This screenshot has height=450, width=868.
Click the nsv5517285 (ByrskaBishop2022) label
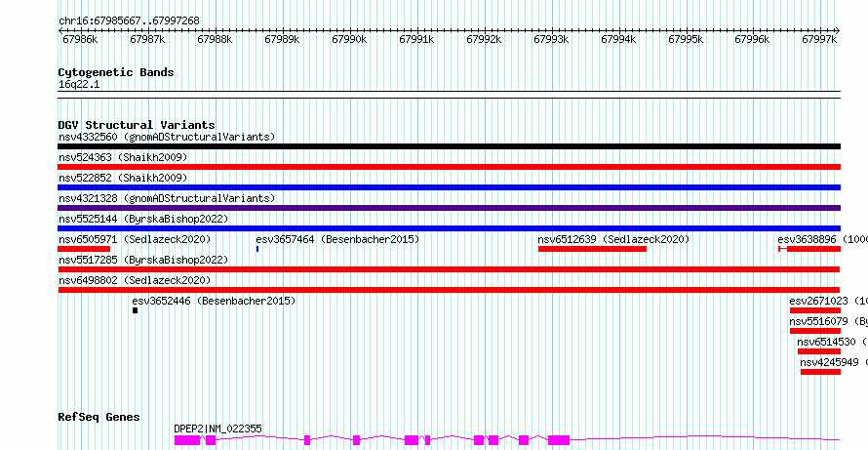pyautogui.click(x=142, y=260)
